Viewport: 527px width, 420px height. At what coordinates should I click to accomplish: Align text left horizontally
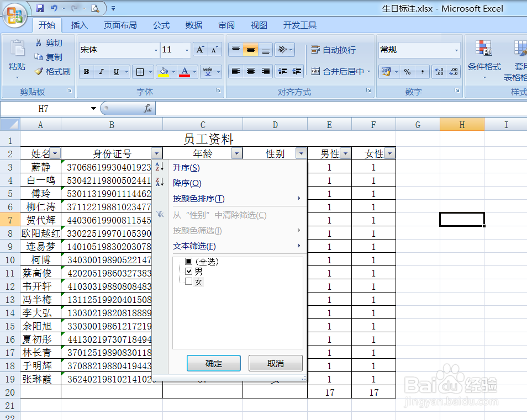(x=236, y=71)
